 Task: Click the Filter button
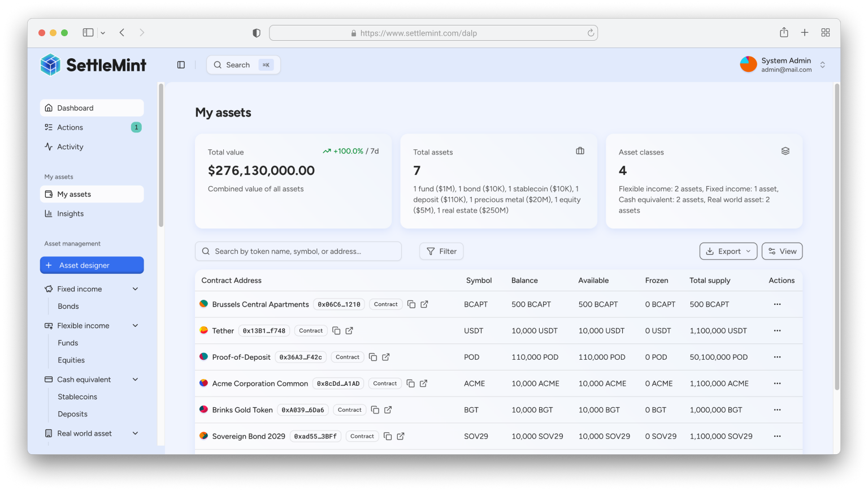point(441,252)
